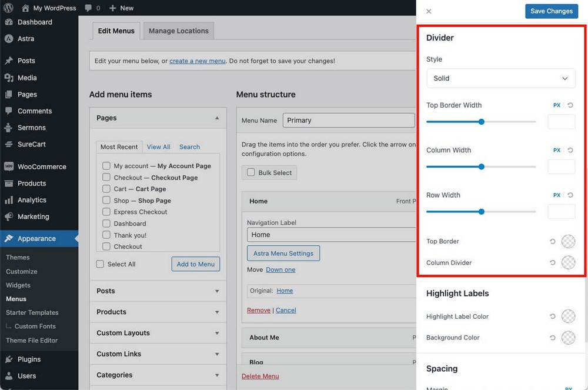Click the WordPress logo icon

[8, 8]
